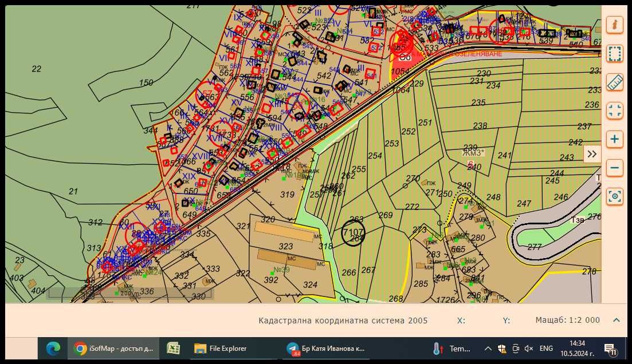The width and height of the screenshot is (632, 364).
Task: Expand the side panel with double chevron
Action: tap(592, 154)
